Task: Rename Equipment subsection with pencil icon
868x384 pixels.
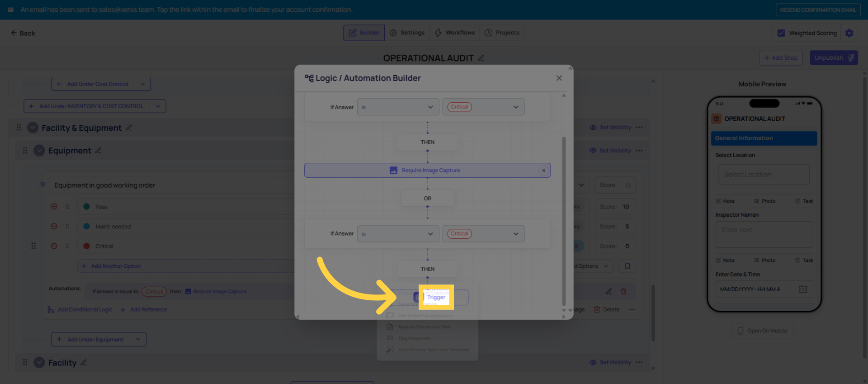Action: coord(98,150)
